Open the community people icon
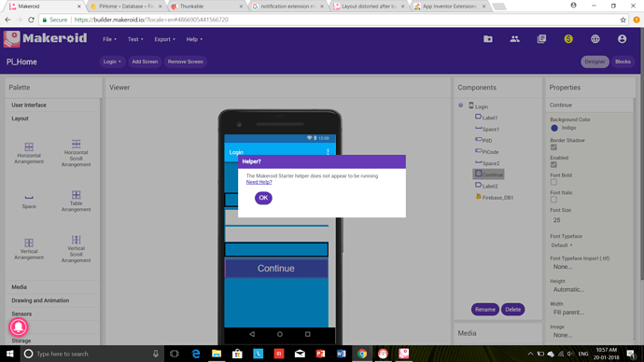Screen dimensions: 644x362 click(514, 39)
